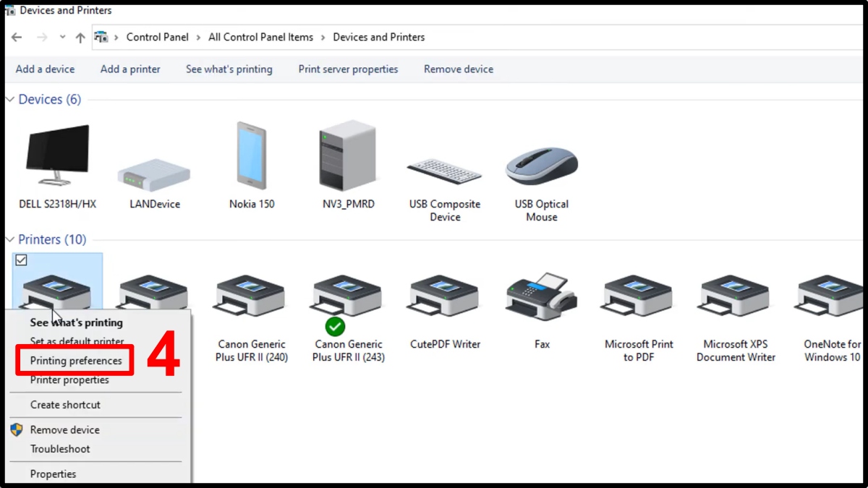Choose Create shortcut in context menu
This screenshot has height=488, width=868.
65,405
